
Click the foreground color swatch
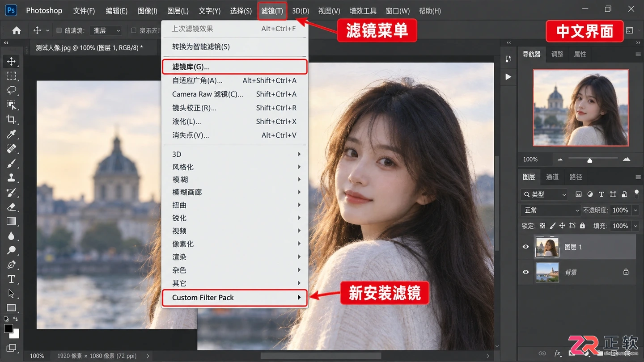(x=8, y=328)
